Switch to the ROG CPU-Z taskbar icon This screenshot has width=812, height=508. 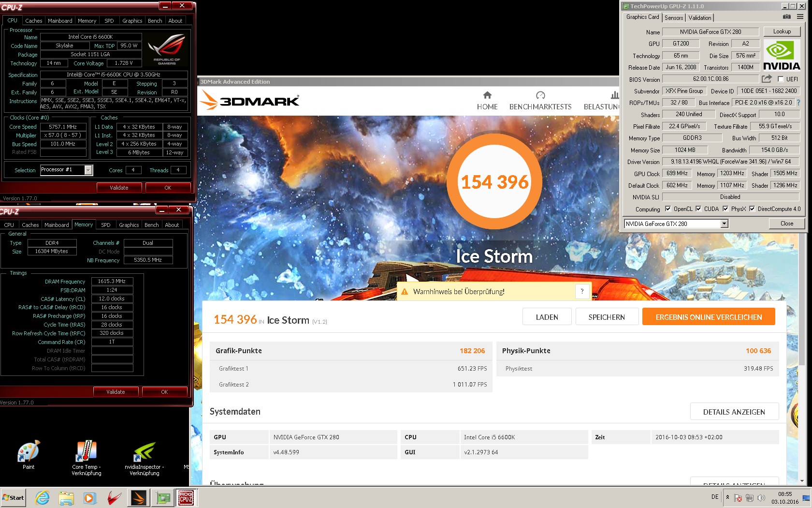point(186,498)
